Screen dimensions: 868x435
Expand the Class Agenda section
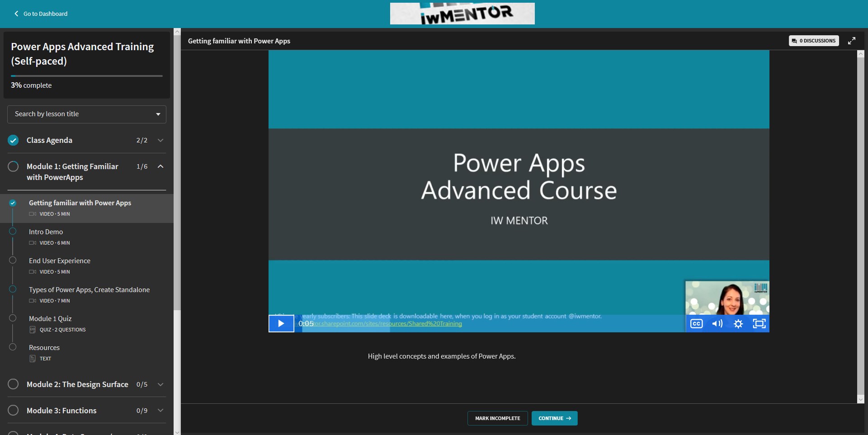[160, 140]
